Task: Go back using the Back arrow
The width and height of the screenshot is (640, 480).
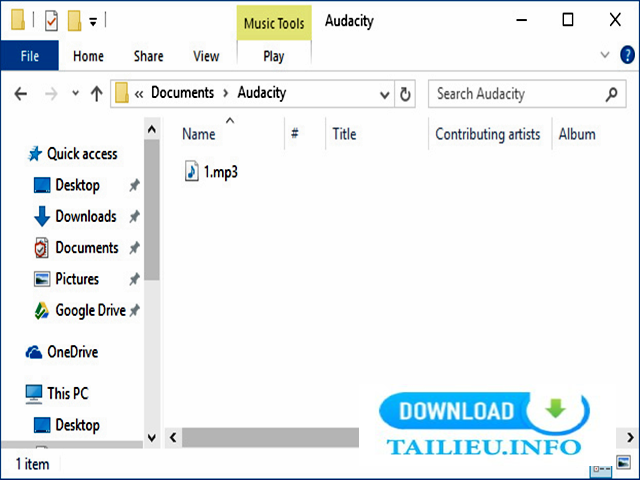Action: point(21,94)
